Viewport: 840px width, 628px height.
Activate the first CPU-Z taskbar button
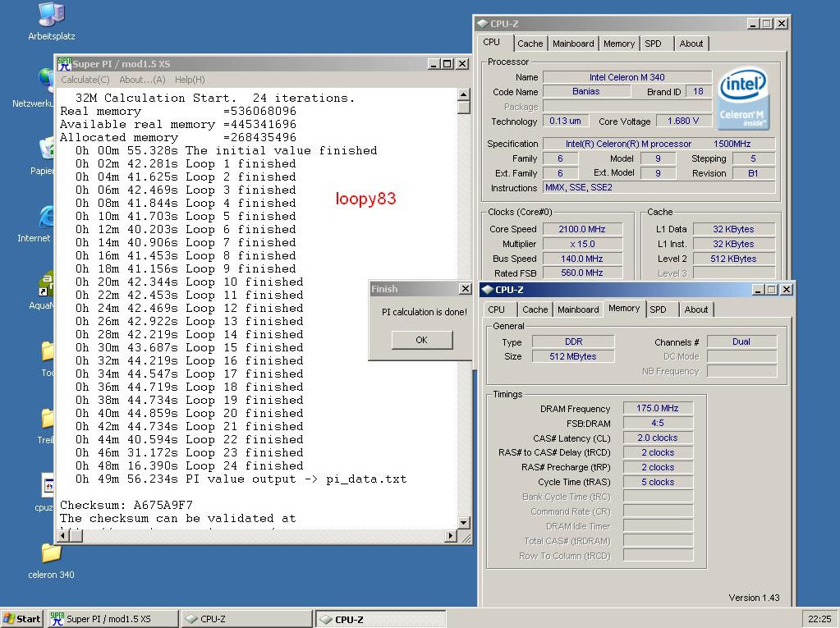(247, 619)
